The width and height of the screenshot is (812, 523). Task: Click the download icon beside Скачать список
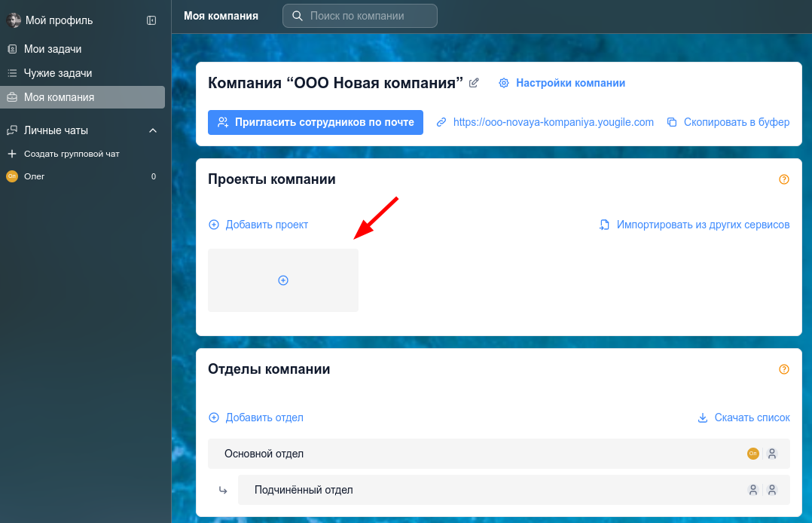tap(702, 417)
